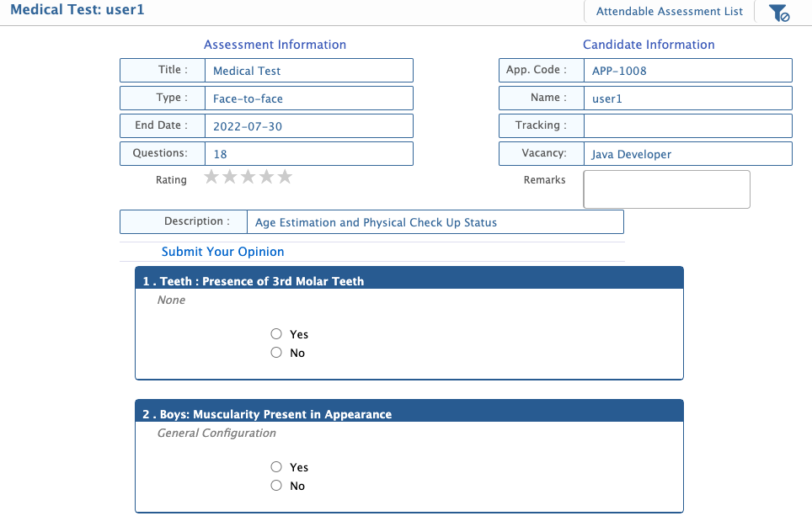Set rating to four stars
This screenshot has width=812, height=516.
267,177
